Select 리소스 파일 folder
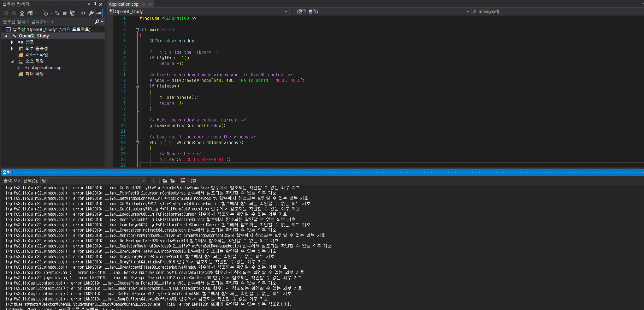 pos(36,55)
